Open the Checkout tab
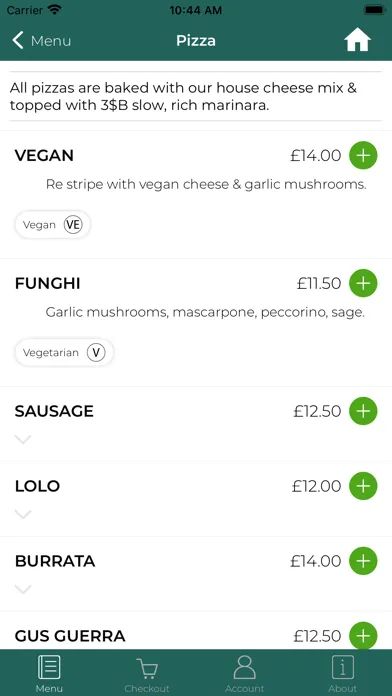This screenshot has height=696, width=392. [147, 674]
